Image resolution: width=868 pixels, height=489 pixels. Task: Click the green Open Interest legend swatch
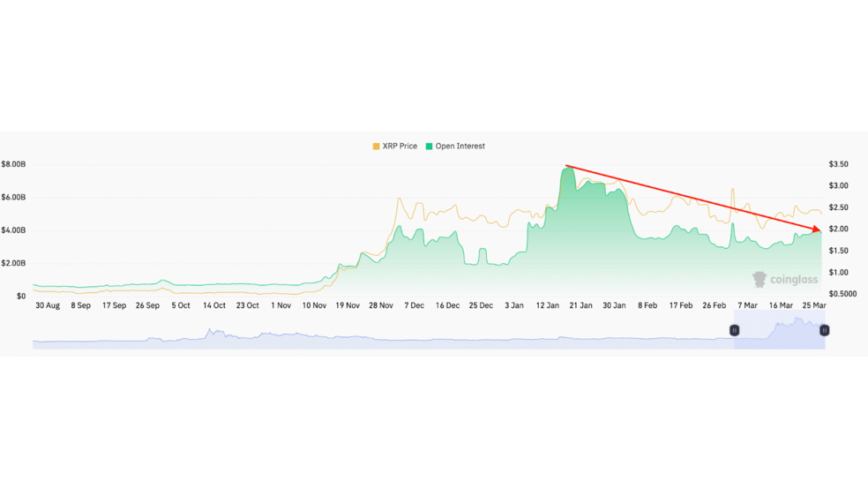[x=429, y=147]
